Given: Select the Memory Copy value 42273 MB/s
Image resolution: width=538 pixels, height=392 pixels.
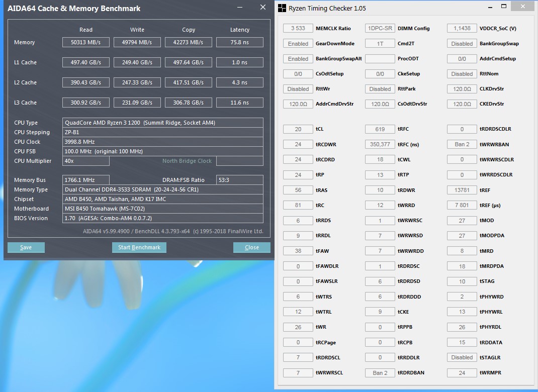Looking at the screenshot, I should click(x=189, y=42).
